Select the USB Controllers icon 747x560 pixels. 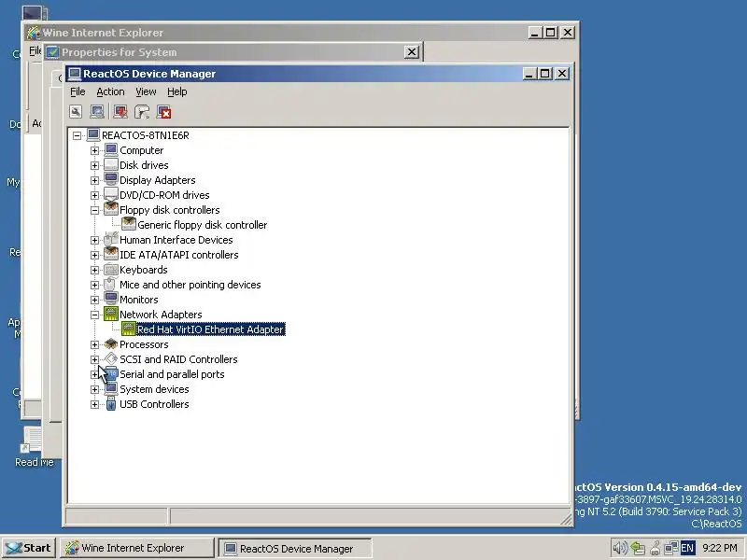(110, 404)
